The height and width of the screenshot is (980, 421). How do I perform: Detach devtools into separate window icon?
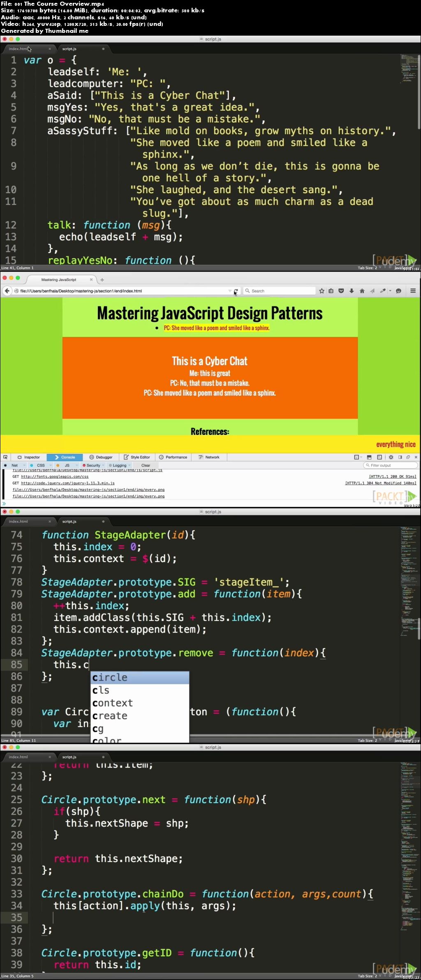[x=408, y=457]
